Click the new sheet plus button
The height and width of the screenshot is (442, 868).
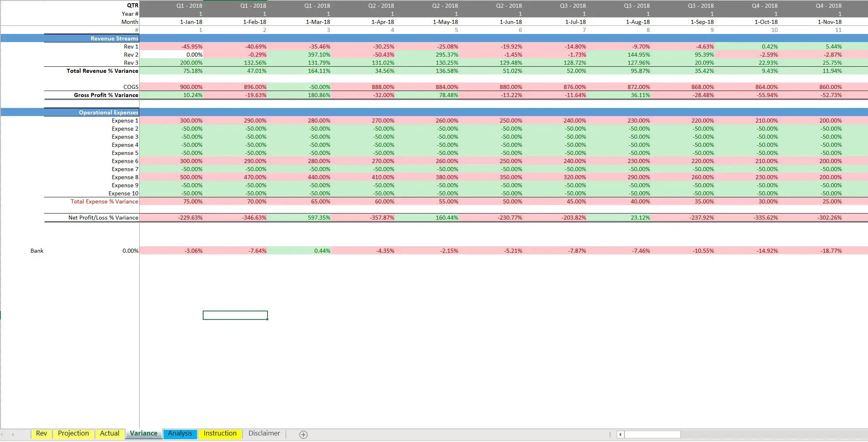pyautogui.click(x=303, y=434)
